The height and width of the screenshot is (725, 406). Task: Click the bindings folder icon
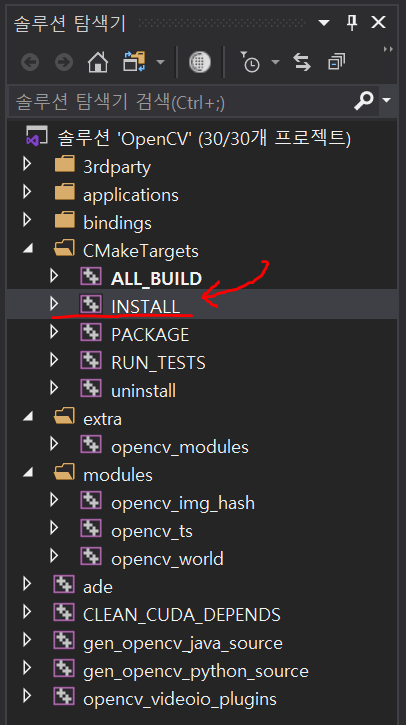(x=64, y=221)
